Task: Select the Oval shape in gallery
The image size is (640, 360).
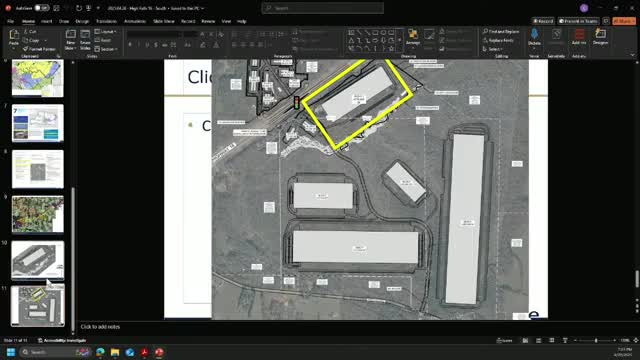Action: click(x=383, y=32)
